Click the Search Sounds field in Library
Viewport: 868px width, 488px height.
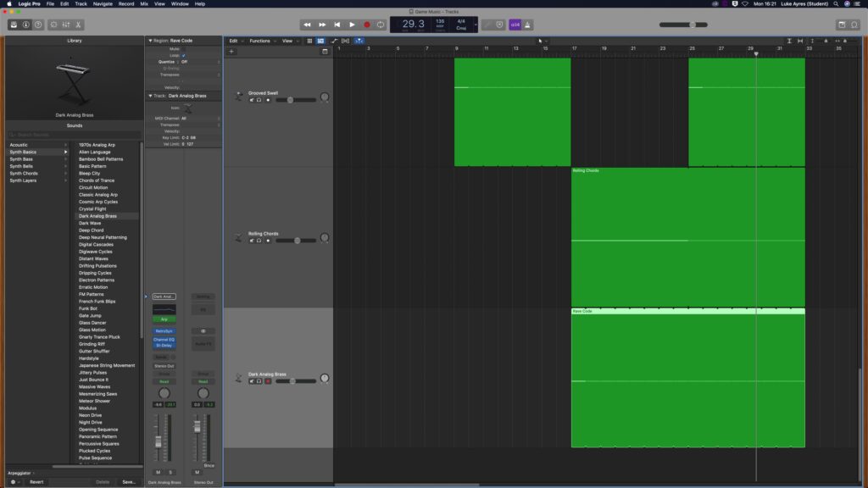[x=75, y=135]
